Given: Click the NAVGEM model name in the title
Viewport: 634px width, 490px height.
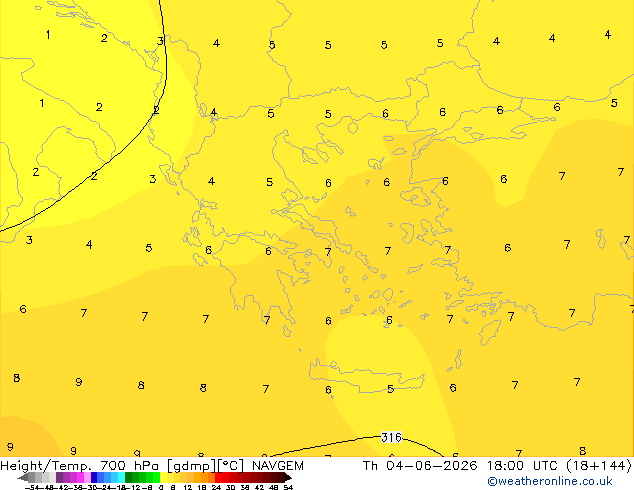Looking at the screenshot, I should pos(278,465).
